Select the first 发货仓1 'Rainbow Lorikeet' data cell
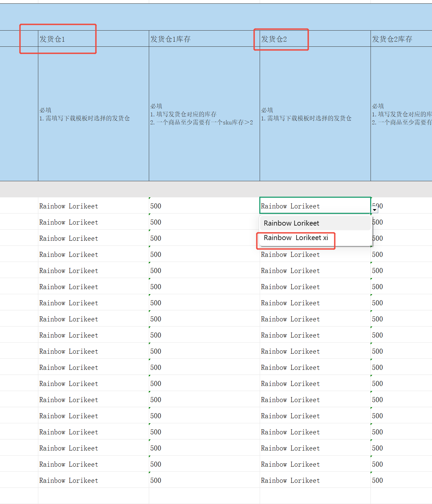Viewport: 432px width, 504px height. click(x=93, y=206)
